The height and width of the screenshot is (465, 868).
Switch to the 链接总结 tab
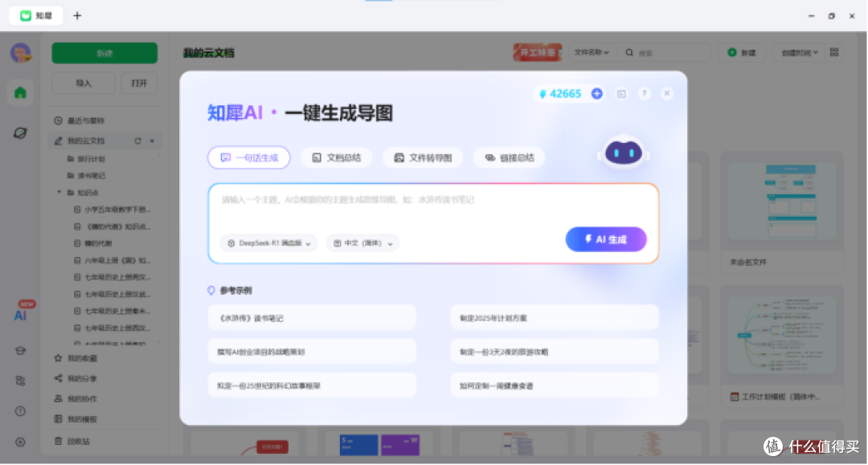[510, 157]
